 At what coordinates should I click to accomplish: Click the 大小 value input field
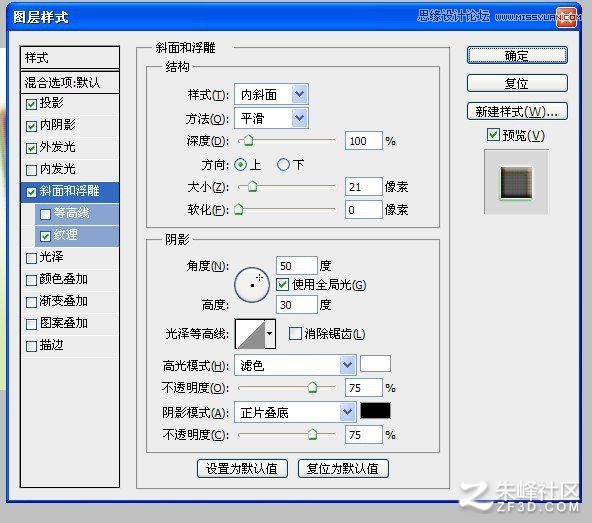363,187
